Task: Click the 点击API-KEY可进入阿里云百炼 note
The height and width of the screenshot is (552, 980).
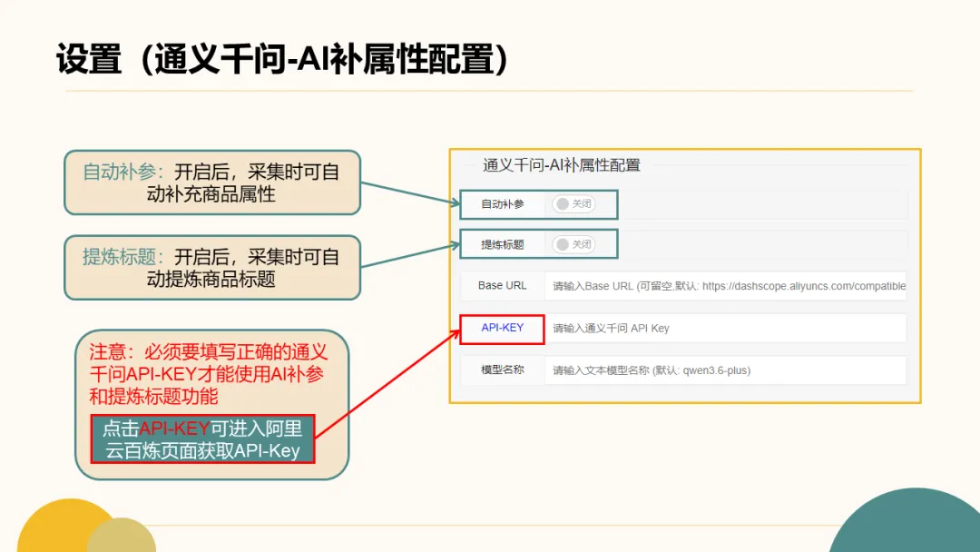Action: pos(202,439)
